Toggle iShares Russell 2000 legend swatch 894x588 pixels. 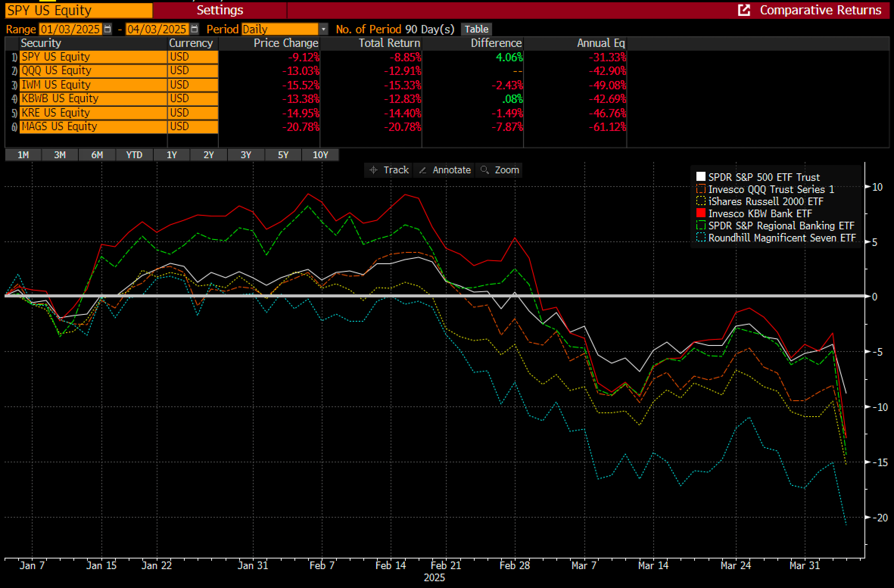tap(701, 201)
